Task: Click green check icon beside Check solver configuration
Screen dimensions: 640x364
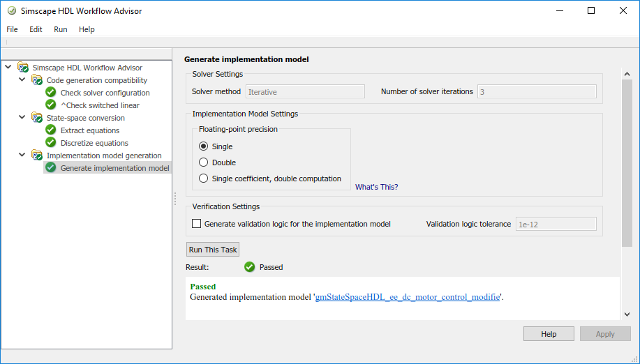Action: pos(50,93)
